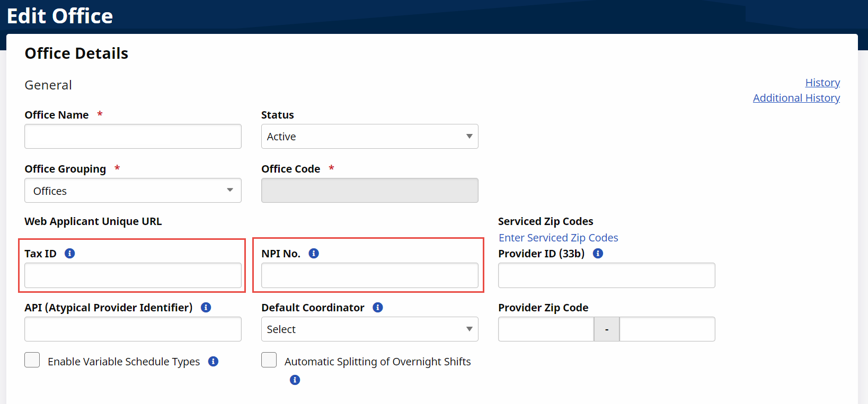Toggle Automatic Splitting of Overnight Shifts checkbox
This screenshot has height=404, width=868.
(269, 360)
